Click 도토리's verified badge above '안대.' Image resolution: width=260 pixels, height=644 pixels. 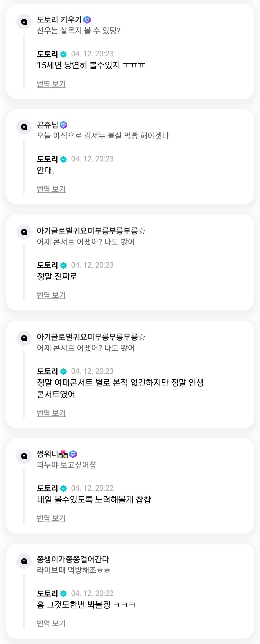[64, 159]
